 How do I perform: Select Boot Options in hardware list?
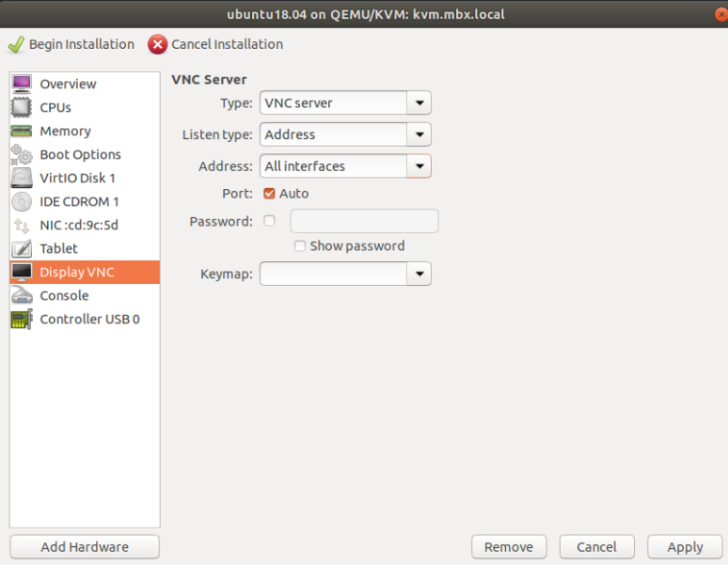point(85,154)
